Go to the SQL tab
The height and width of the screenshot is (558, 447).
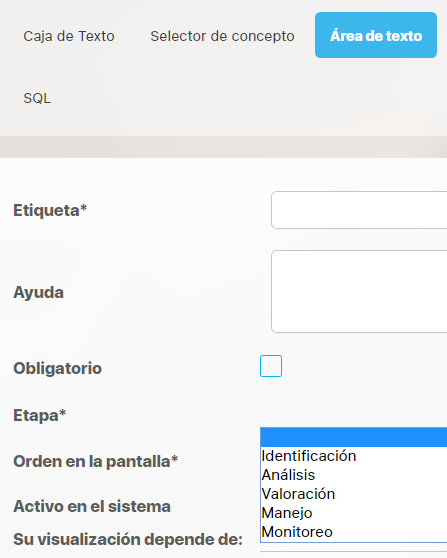click(x=37, y=98)
